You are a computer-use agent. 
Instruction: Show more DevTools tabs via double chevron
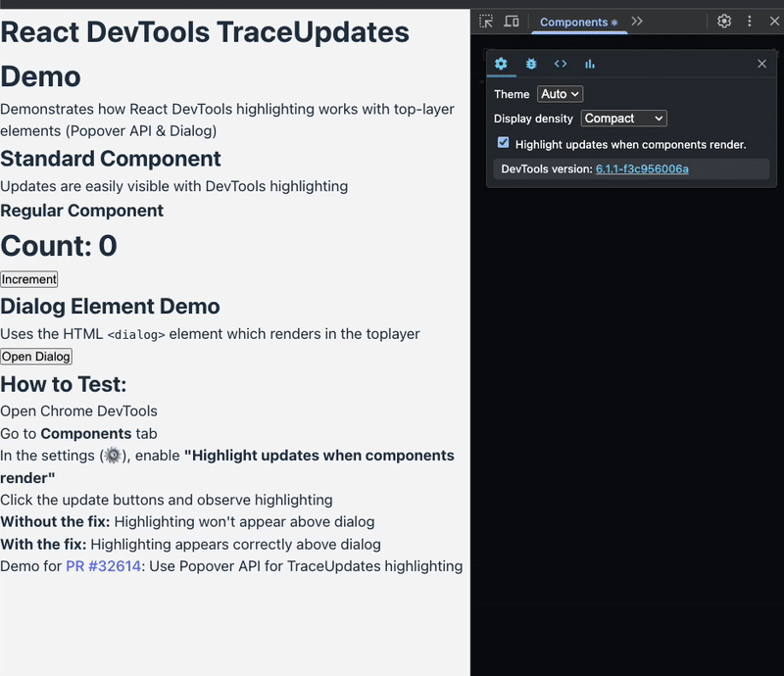(637, 22)
